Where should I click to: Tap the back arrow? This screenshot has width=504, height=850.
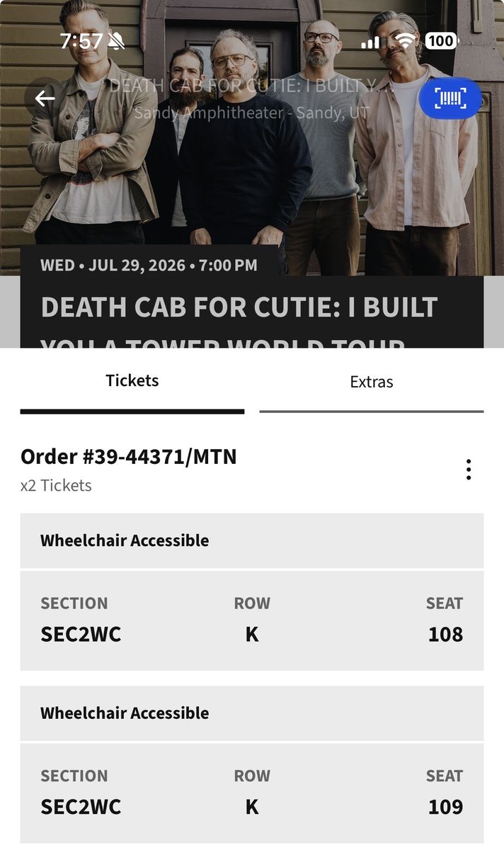pos(45,98)
